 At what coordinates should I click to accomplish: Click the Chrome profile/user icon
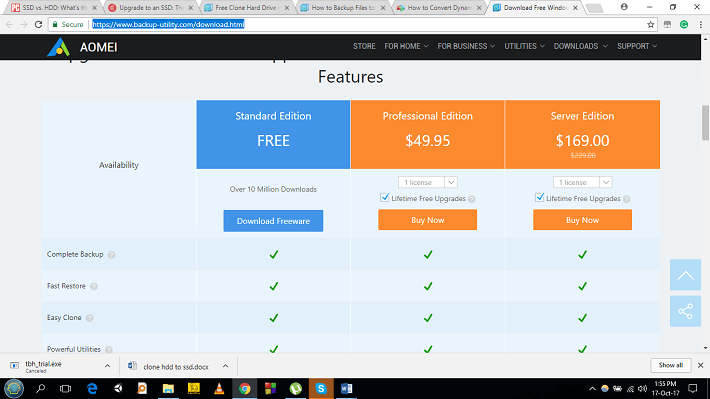(x=624, y=7)
